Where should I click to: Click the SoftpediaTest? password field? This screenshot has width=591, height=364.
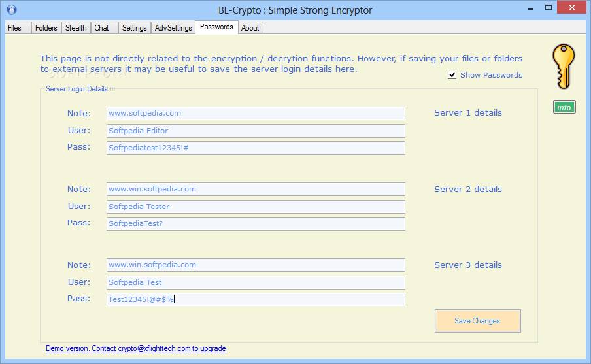pos(256,224)
